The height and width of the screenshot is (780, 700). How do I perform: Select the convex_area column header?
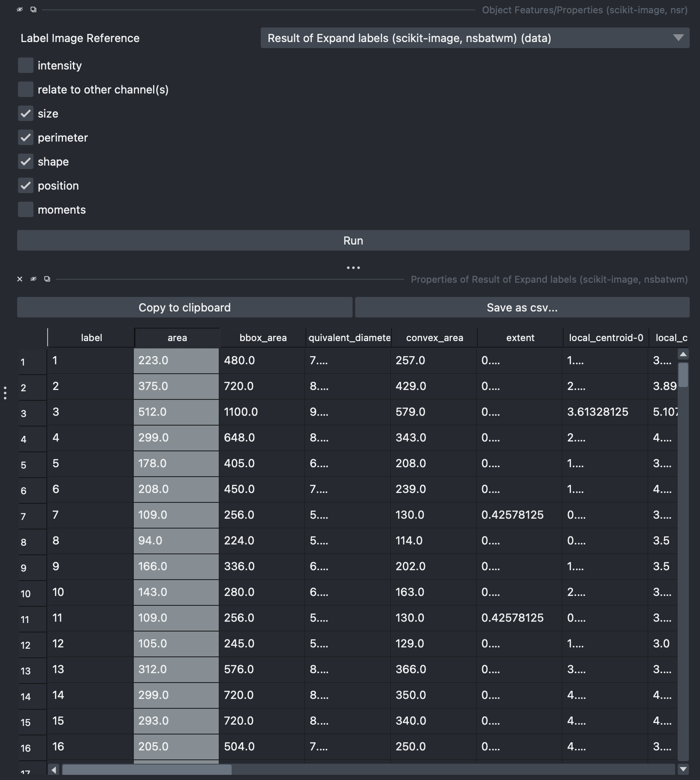(434, 338)
